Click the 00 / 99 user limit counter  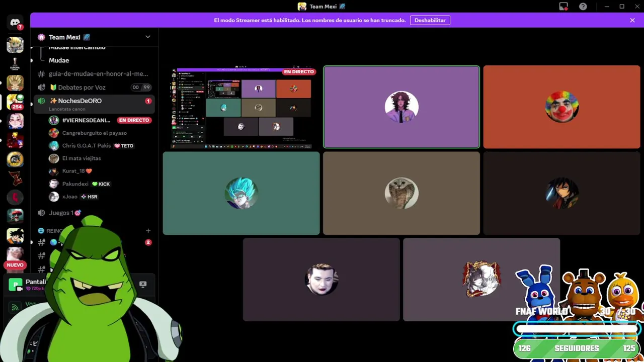tap(141, 87)
